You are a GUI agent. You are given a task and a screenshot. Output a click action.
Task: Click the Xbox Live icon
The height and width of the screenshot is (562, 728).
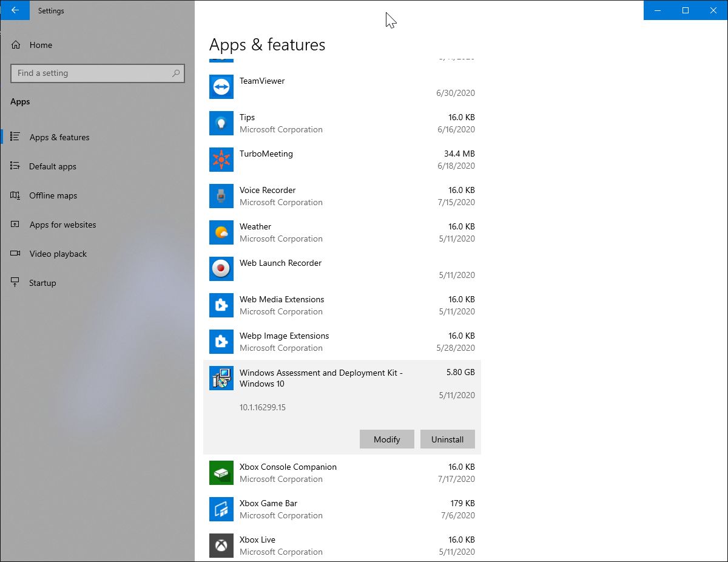click(x=221, y=546)
